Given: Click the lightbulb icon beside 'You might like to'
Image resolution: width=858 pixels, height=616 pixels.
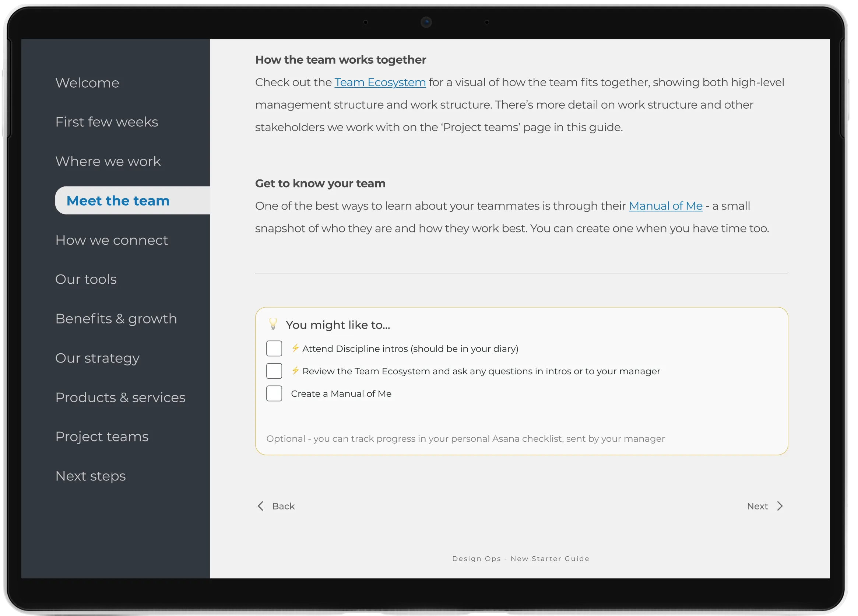Looking at the screenshot, I should click(273, 324).
